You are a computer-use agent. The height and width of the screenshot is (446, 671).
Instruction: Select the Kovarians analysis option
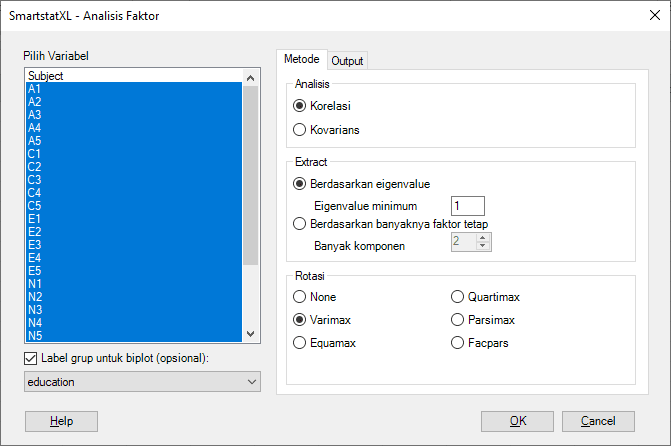[x=326, y=130]
